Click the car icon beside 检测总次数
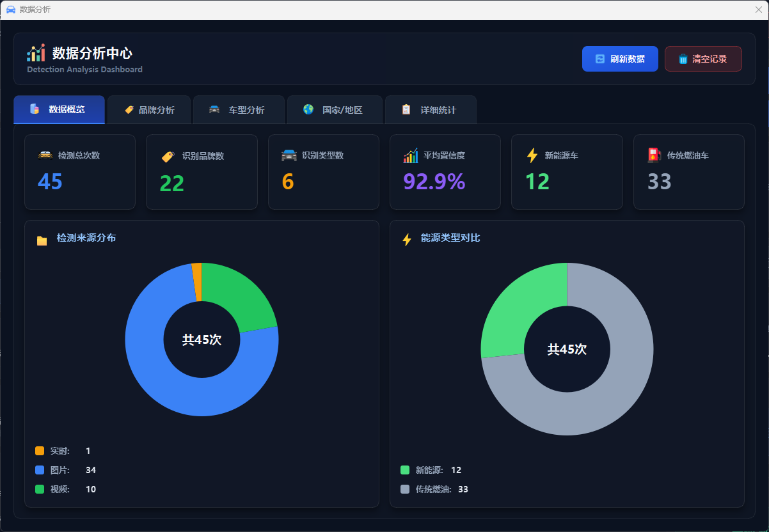The image size is (769, 532). (45, 155)
